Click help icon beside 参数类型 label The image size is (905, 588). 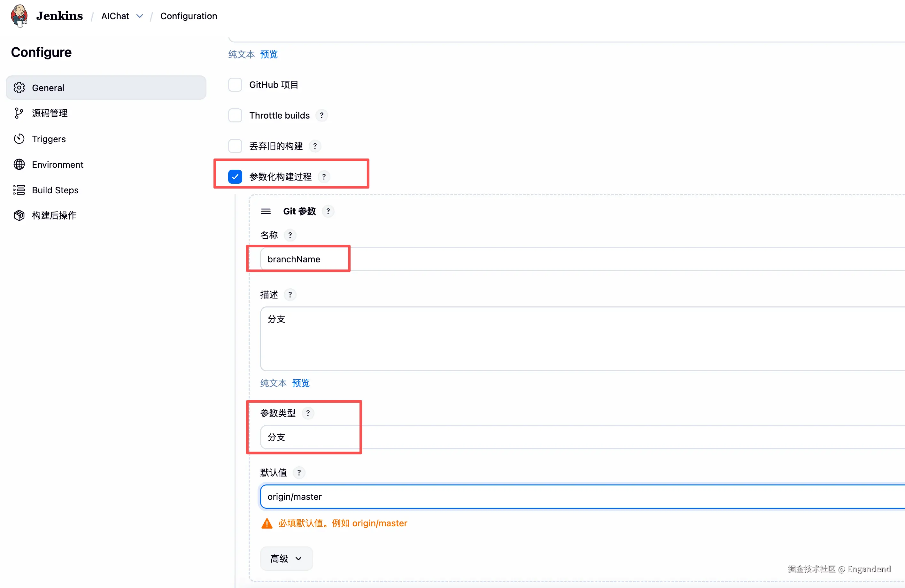[308, 413]
